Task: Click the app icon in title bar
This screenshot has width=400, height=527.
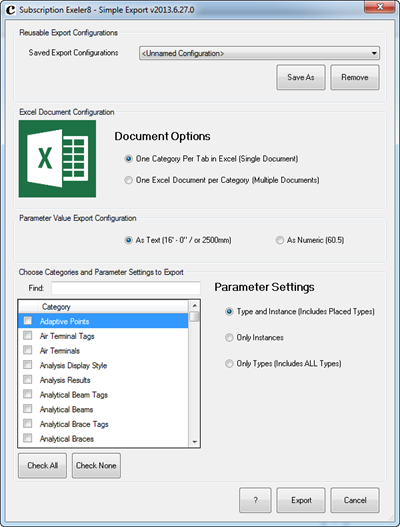Action: click(10, 10)
